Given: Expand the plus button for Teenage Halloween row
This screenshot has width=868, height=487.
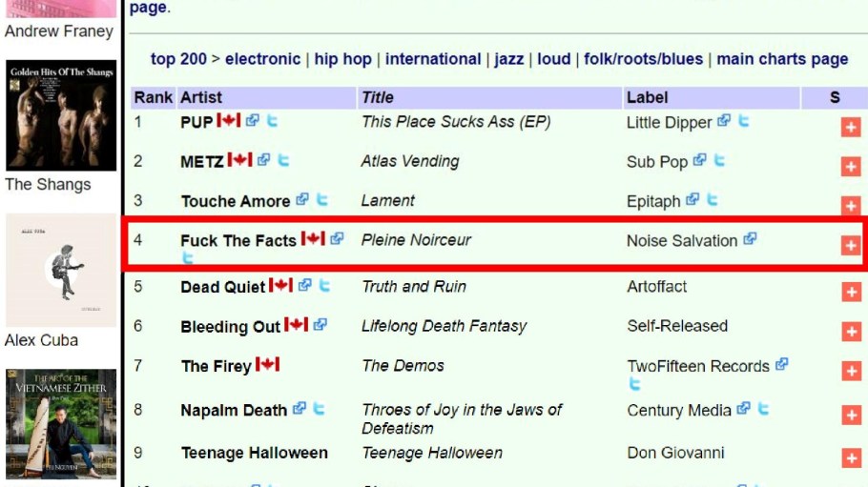Looking at the screenshot, I should coord(850,458).
